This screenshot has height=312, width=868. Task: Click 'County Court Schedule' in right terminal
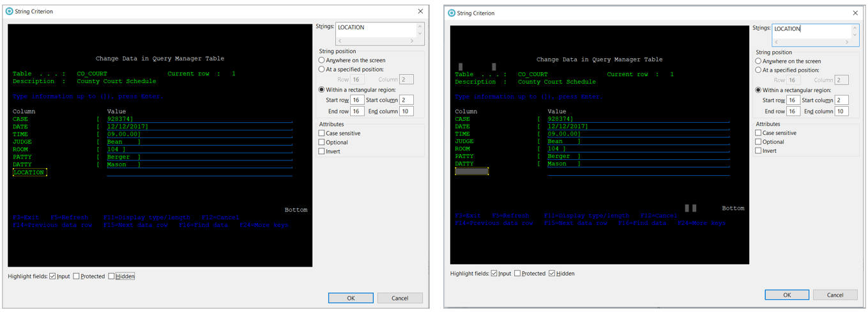556,82
